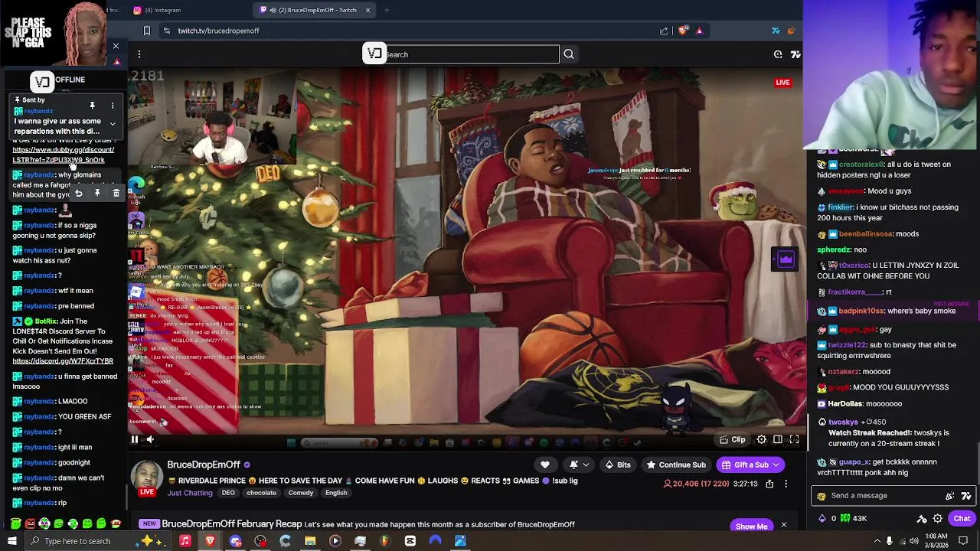Open a new browser tab
Screen dimensions: 980x551
pyautogui.click(x=387, y=10)
